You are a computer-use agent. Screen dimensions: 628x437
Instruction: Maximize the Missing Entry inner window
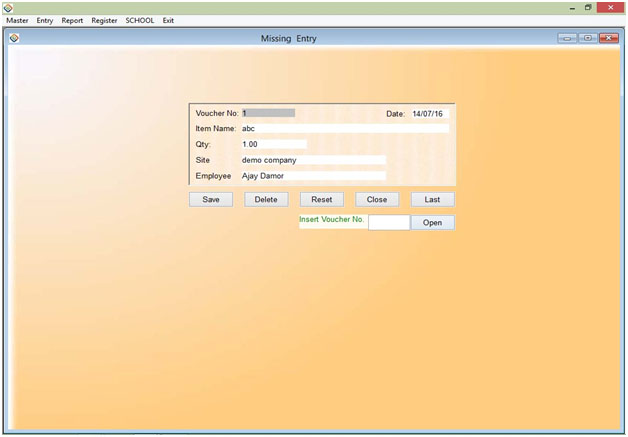[x=587, y=38]
